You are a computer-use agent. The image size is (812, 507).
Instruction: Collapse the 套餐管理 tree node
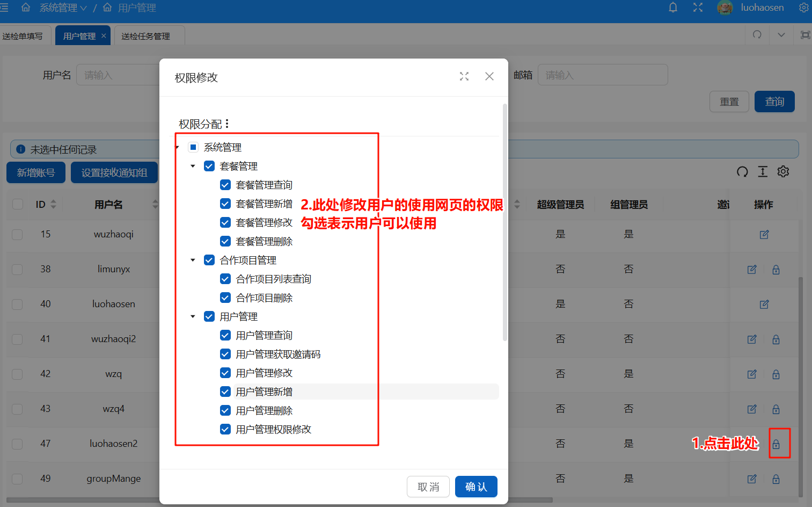[193, 166]
